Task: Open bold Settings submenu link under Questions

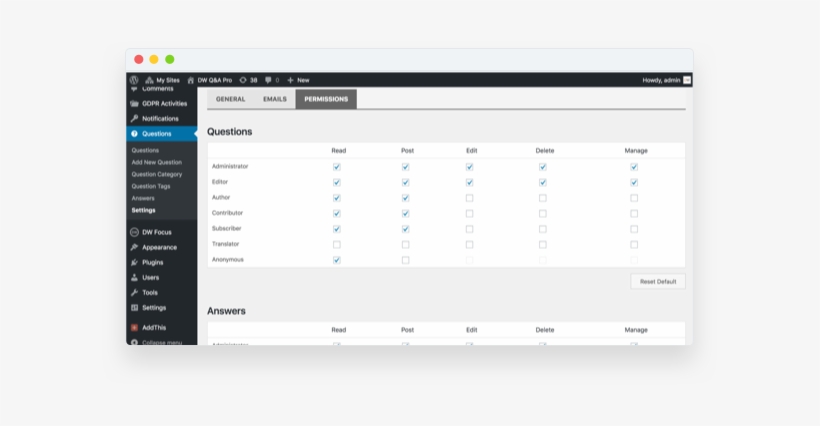Action: pyautogui.click(x=143, y=210)
